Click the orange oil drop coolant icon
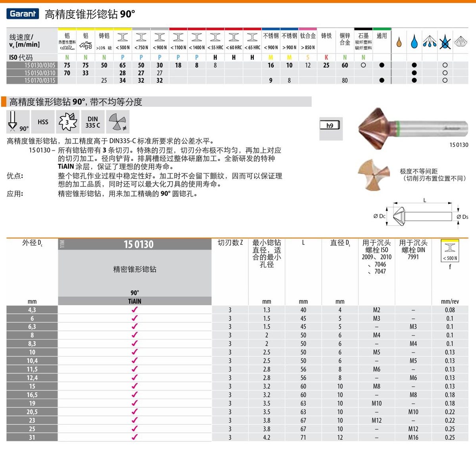 pos(399,42)
